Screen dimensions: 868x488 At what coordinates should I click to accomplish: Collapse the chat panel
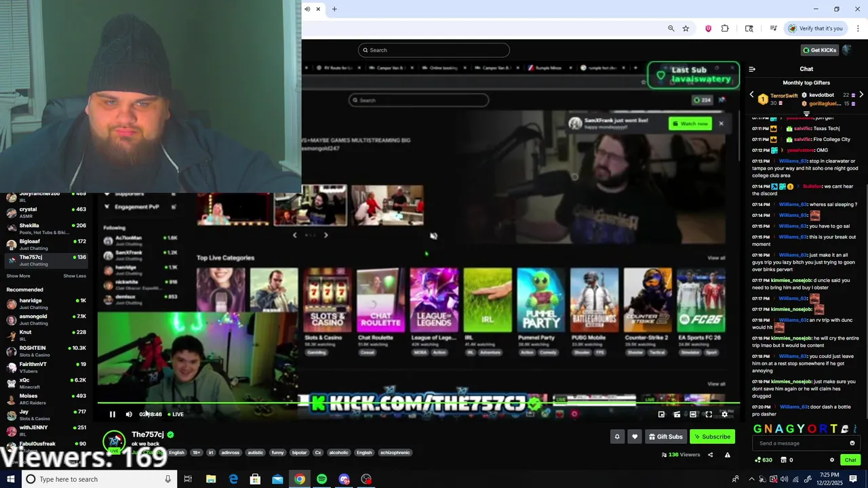752,69
